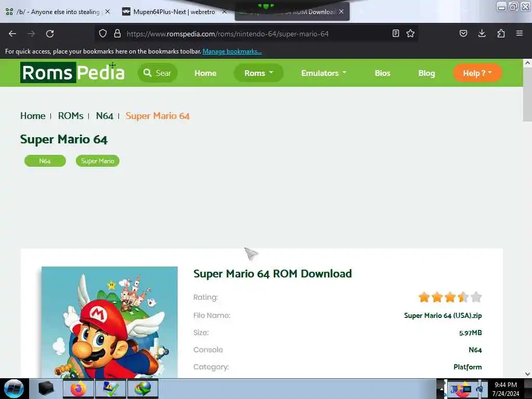The height and width of the screenshot is (399, 532).
Task: Click the magnifier icon in search box
Action: (x=147, y=73)
